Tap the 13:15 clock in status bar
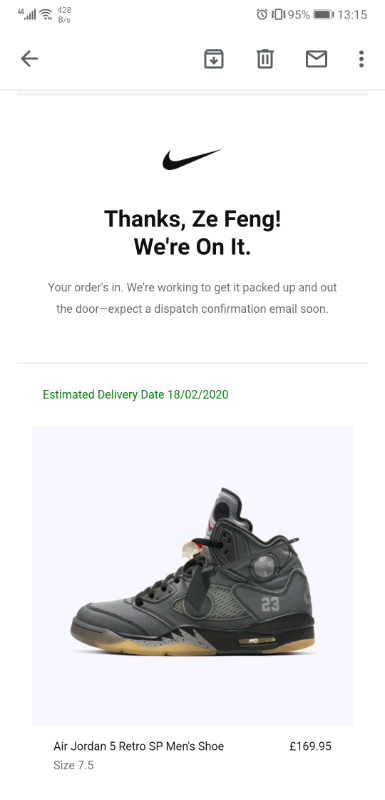 tap(352, 15)
